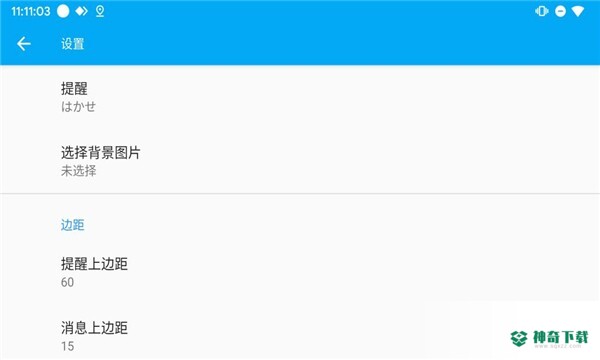The height and width of the screenshot is (360, 600).
Task: Open the 提醒 setting
Action: (300, 97)
